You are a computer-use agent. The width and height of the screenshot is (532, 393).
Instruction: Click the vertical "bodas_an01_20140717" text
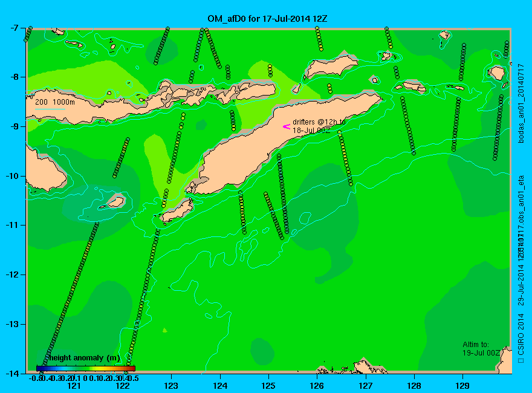tap(521, 103)
